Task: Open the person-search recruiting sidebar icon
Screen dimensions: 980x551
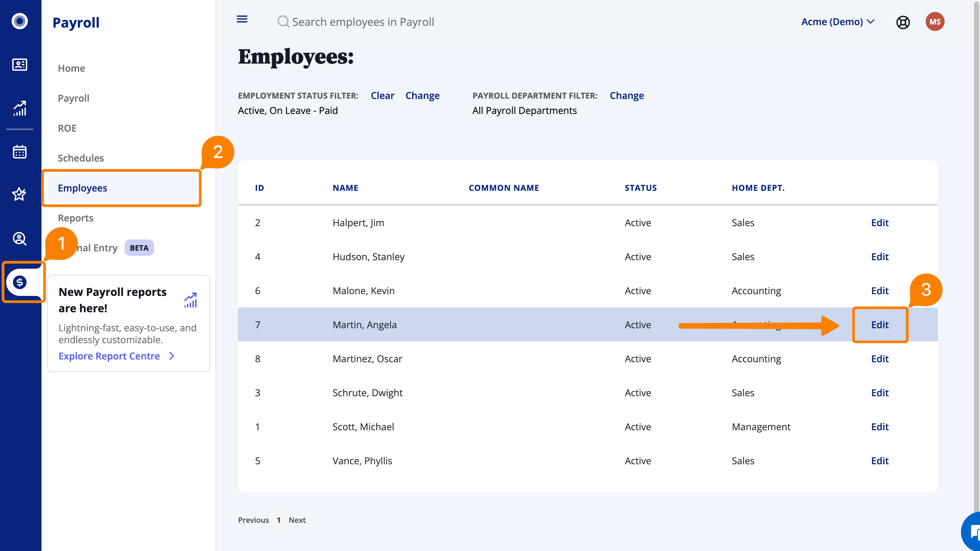Action: click(x=19, y=238)
